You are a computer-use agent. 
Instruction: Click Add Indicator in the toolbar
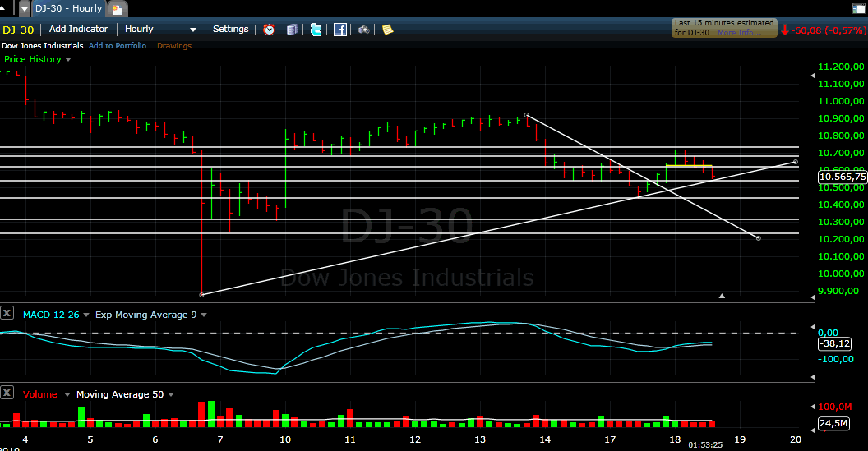(x=79, y=29)
